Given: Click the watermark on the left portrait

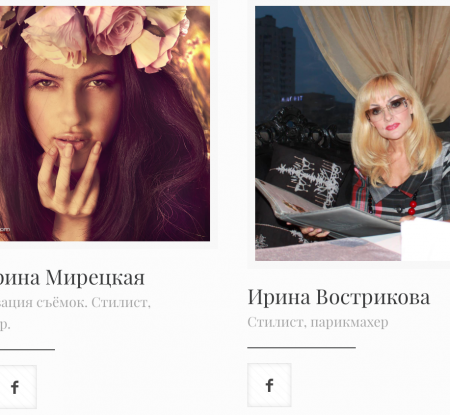Looking at the screenshot, I should [x=5, y=229].
